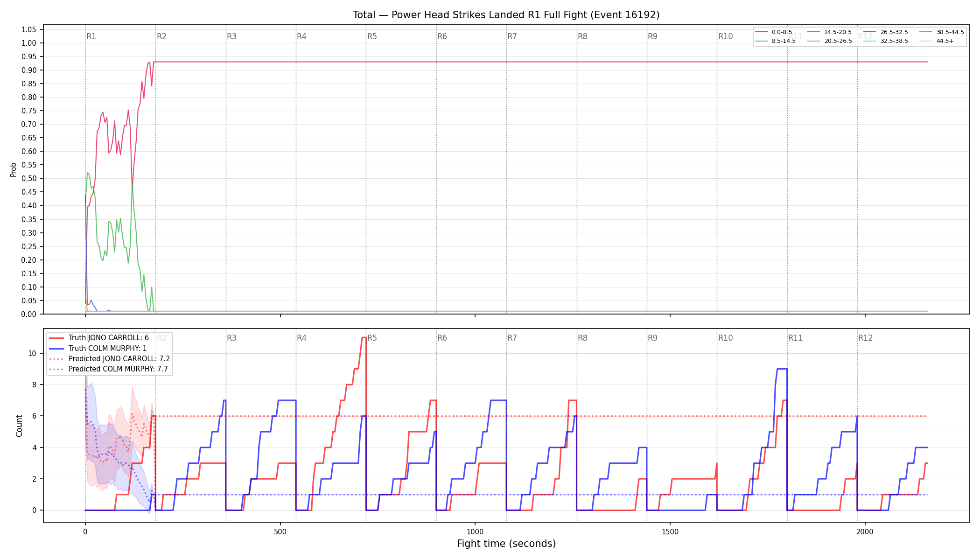Select the 32.5-38.5 legend entry
This screenshot has height=560, width=980.
coord(886,41)
